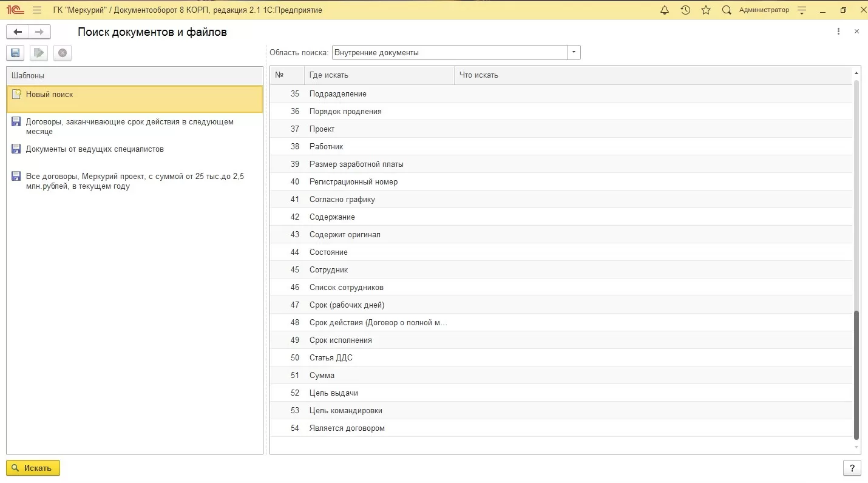Click the 'Администратор' user name

point(764,10)
